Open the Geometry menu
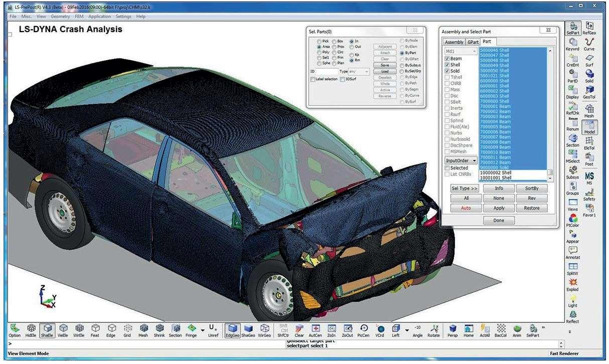609x364 pixels. point(60,17)
